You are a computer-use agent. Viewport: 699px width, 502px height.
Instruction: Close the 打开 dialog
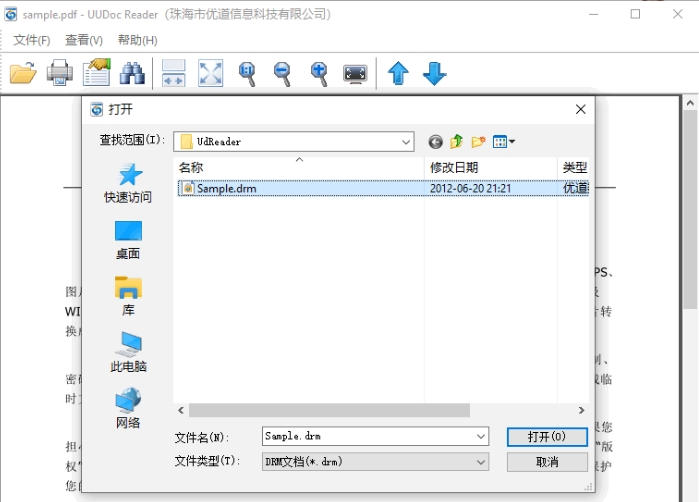click(x=580, y=109)
